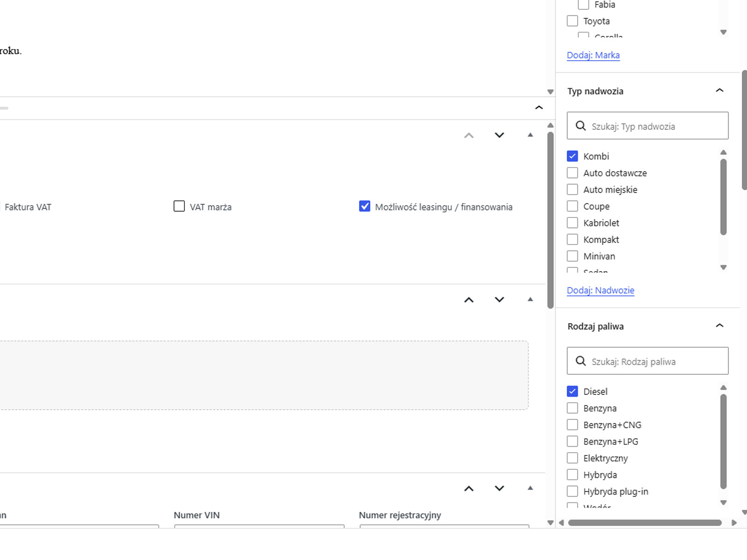Viewport: 747px width, 560px height.
Task: Move the Numer VIN section down
Action: pyautogui.click(x=500, y=488)
